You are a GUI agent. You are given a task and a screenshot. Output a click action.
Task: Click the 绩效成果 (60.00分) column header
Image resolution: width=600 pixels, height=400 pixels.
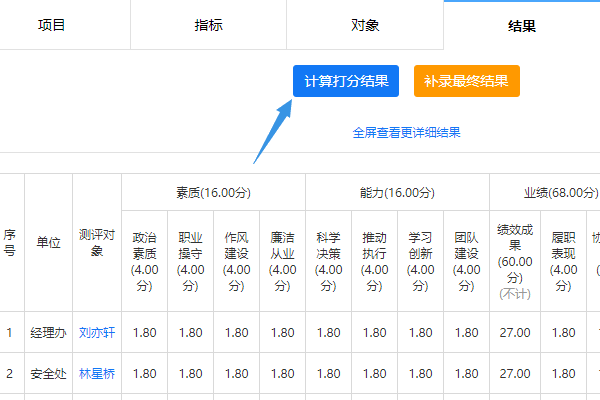coord(515,261)
